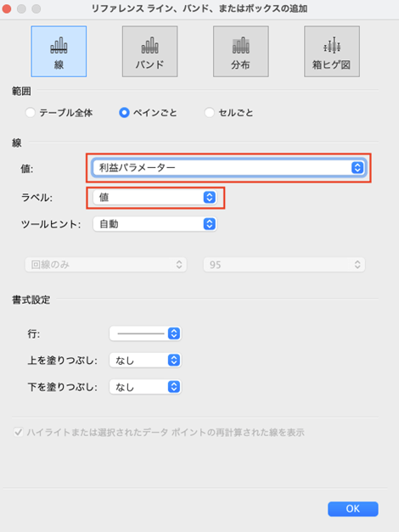Screen dimensions: 399x532
Task: Open the 値 dropdown showing 利益パラメーター
Action: (229, 168)
